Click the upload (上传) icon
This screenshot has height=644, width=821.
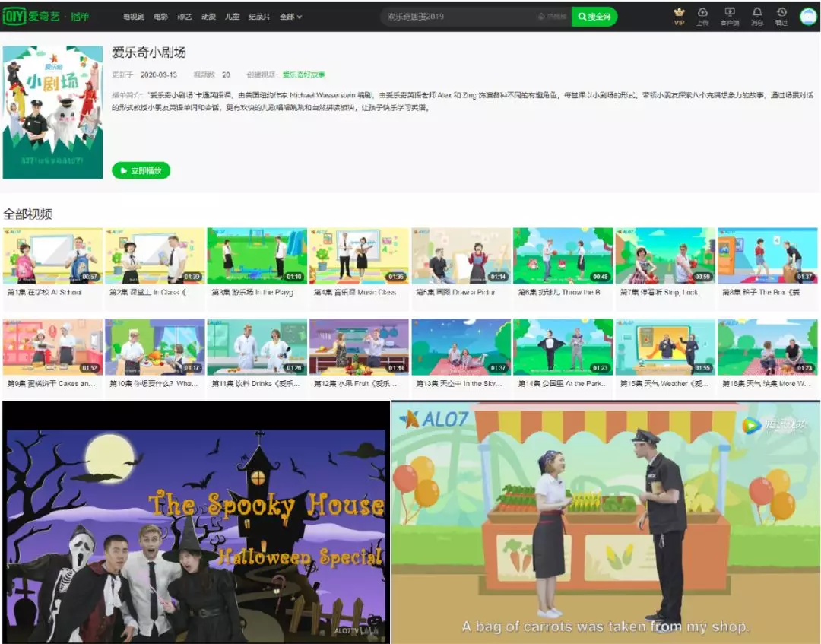click(702, 16)
